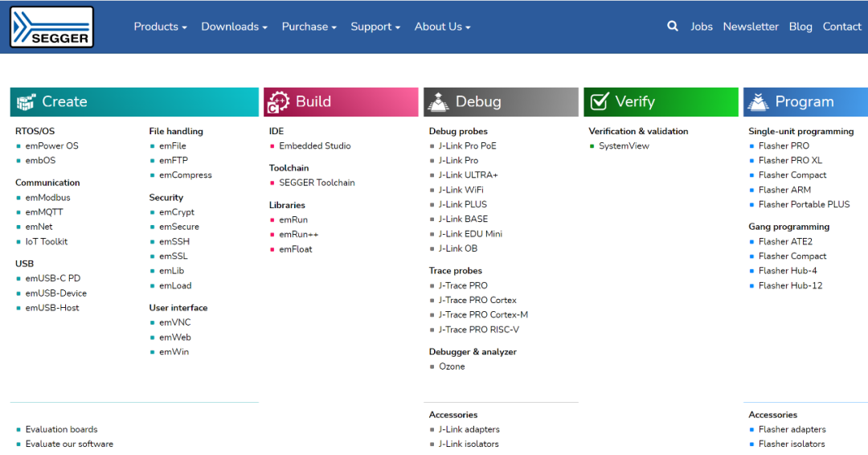Open emCompress link
The width and height of the screenshot is (868, 455).
tap(186, 175)
